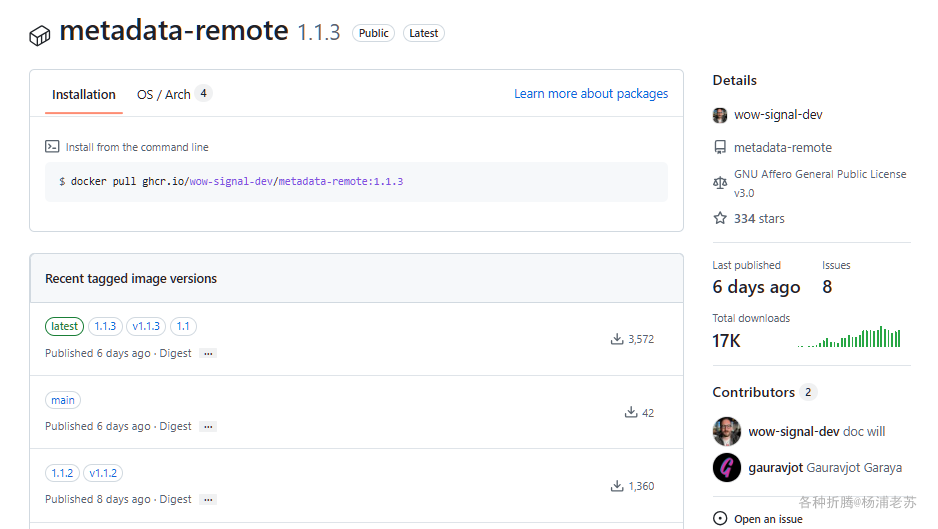Click the Latest badge near title

click(424, 33)
